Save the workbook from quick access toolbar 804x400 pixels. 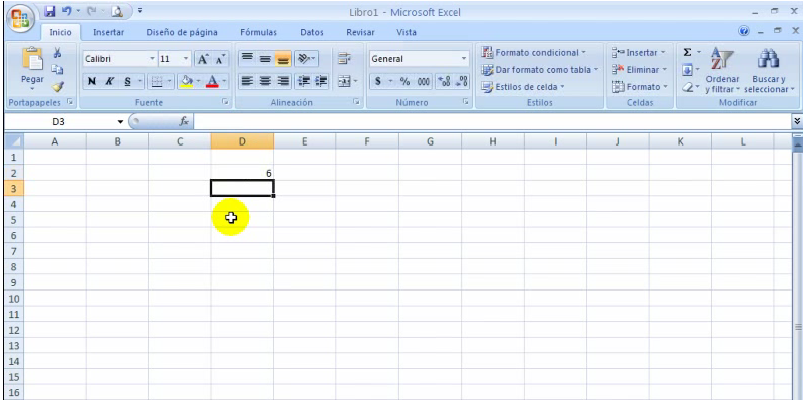50,11
